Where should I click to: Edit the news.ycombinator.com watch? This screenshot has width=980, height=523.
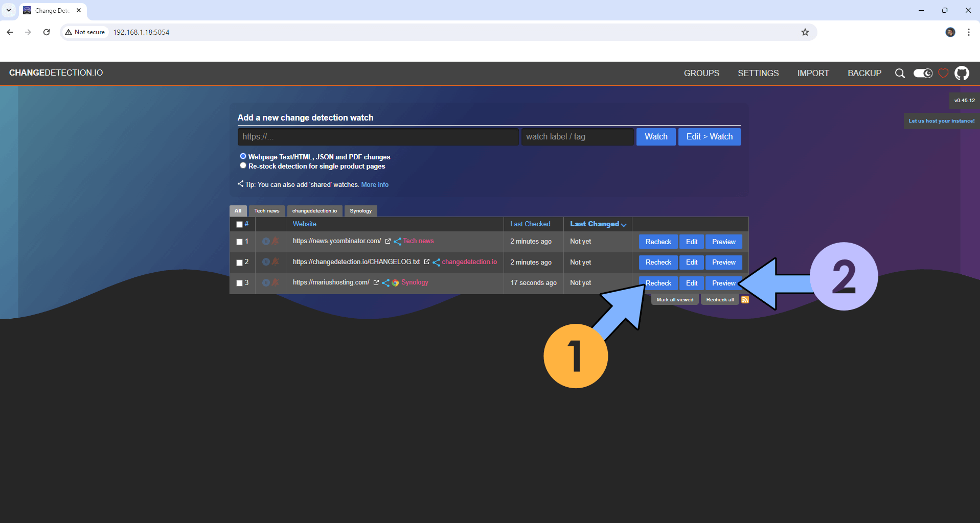coord(692,242)
